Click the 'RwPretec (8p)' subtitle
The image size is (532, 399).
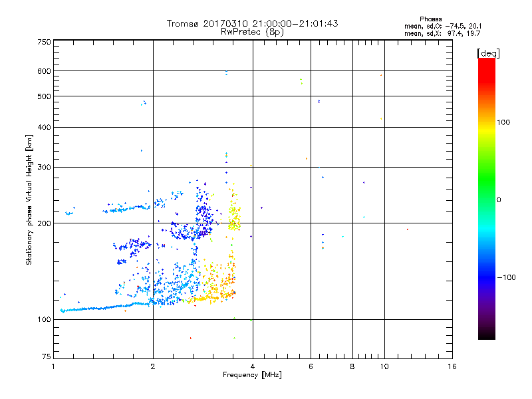(x=252, y=32)
